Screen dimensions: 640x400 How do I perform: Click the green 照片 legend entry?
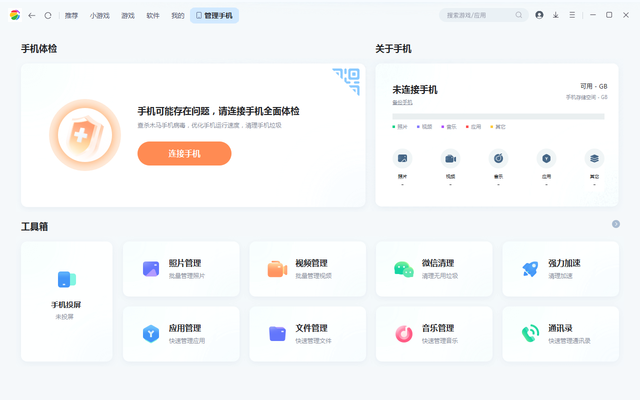point(400,127)
